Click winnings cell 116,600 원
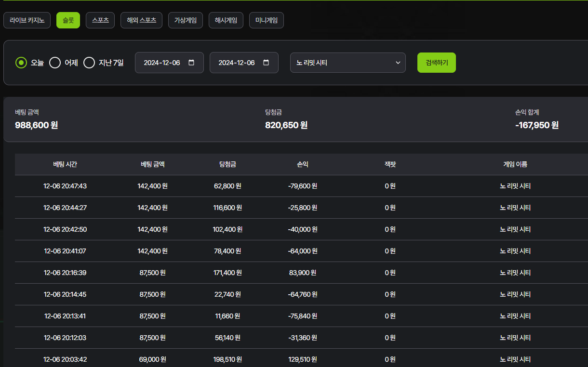The image size is (588, 367). tap(227, 208)
